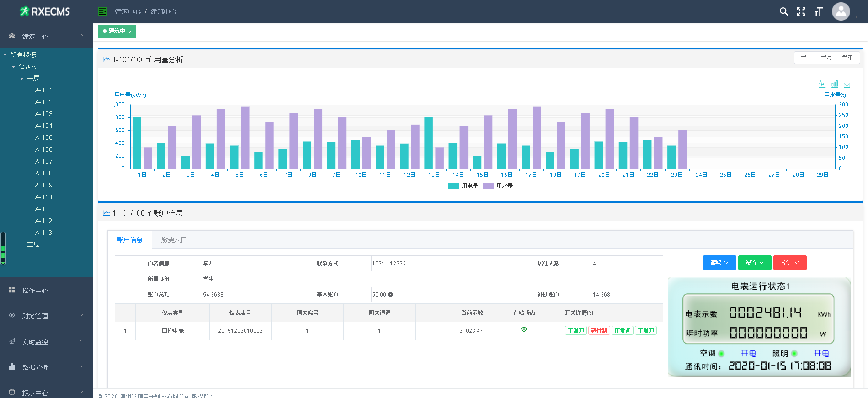Viewport: 868px width, 398px height.
Task: Open the 读取 dropdown button
Action: click(719, 263)
